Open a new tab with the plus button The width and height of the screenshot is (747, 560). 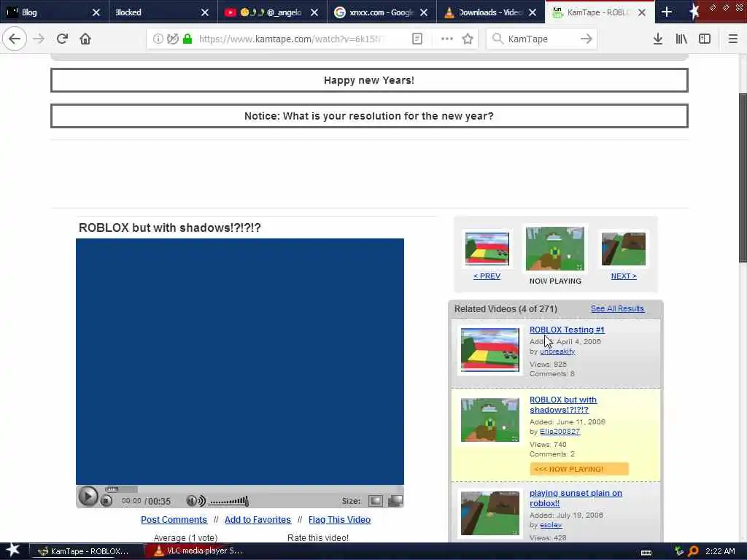coord(667,12)
